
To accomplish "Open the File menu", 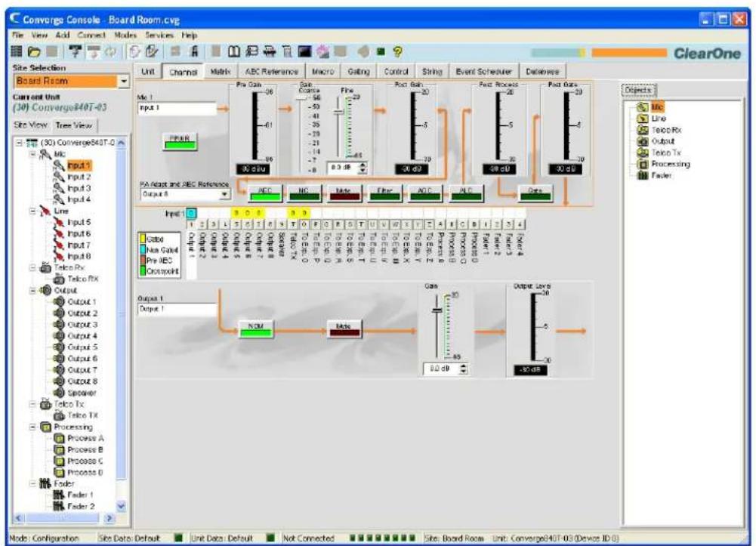I will tap(18, 35).
